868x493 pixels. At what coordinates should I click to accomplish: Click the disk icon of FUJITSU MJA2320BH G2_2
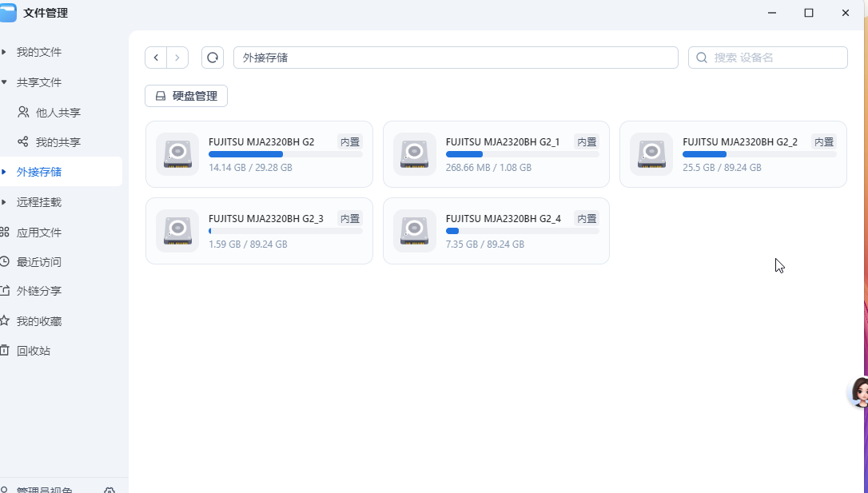651,154
